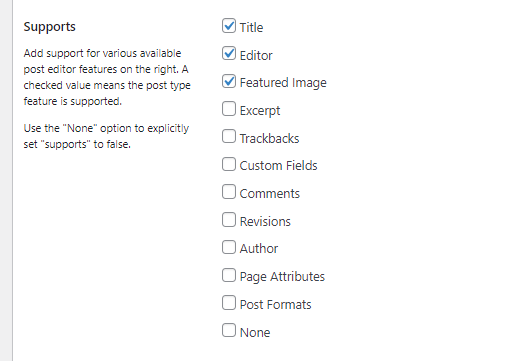Check the Custom Fields checkbox

click(229, 164)
